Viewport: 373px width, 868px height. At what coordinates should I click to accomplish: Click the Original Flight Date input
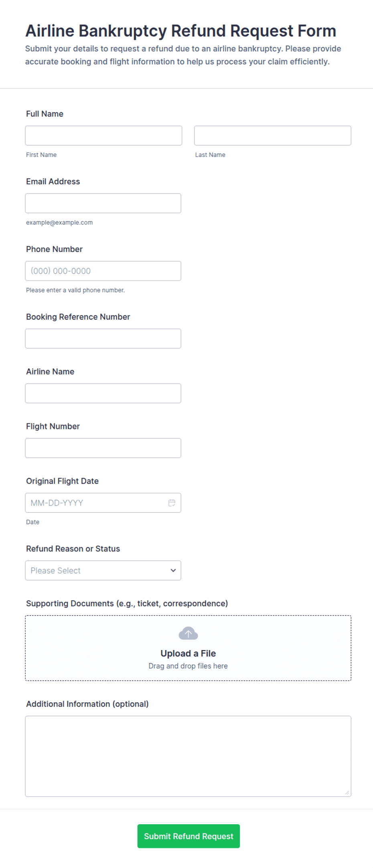click(x=103, y=503)
